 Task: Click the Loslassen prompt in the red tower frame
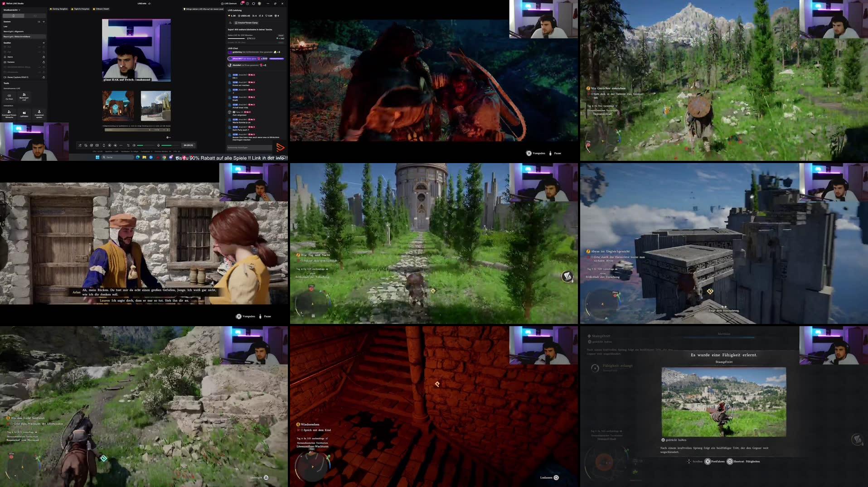[x=549, y=477]
